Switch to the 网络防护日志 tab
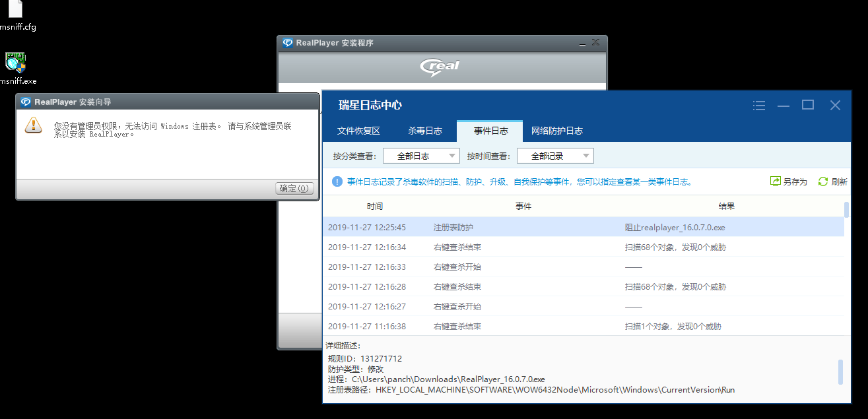The image size is (868, 419). click(557, 131)
